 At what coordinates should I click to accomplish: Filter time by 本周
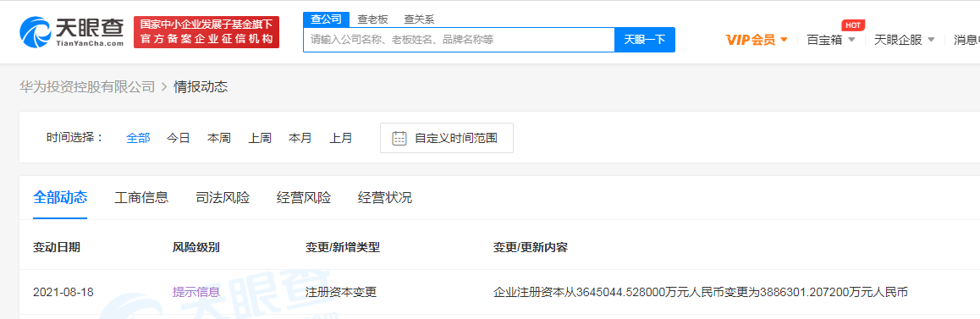click(218, 138)
